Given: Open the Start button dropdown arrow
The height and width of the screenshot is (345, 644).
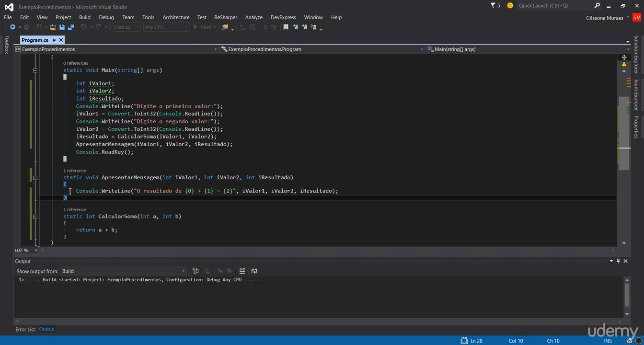Looking at the screenshot, I should (x=215, y=27).
